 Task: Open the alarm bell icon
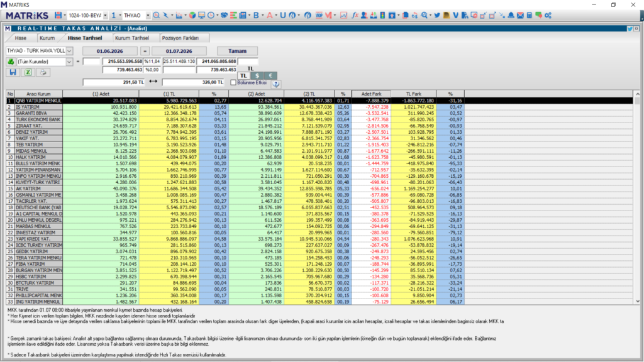tap(511, 15)
